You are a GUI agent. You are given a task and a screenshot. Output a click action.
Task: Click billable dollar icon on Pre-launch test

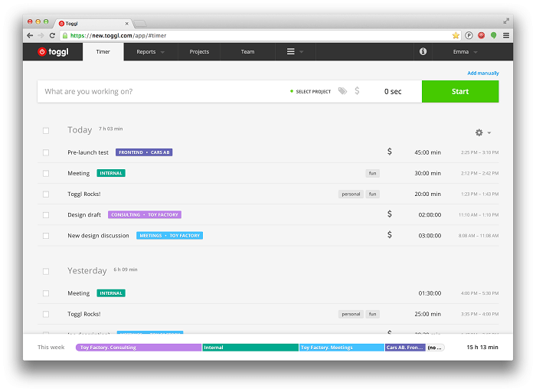click(x=389, y=152)
